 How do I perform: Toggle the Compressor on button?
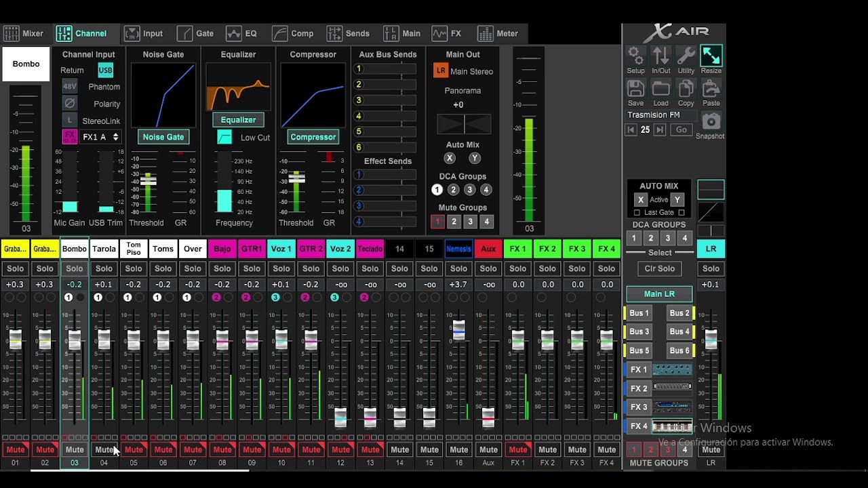[313, 137]
